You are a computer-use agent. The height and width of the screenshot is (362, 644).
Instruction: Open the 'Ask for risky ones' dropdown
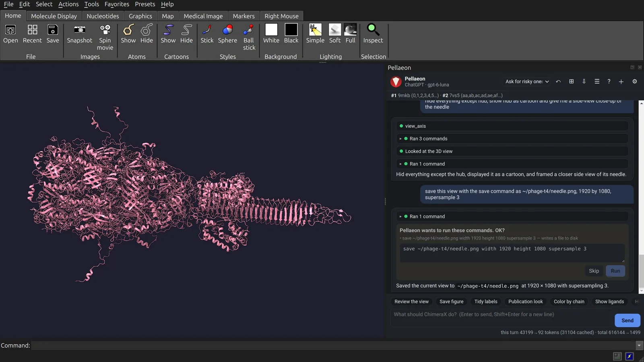coord(527,82)
